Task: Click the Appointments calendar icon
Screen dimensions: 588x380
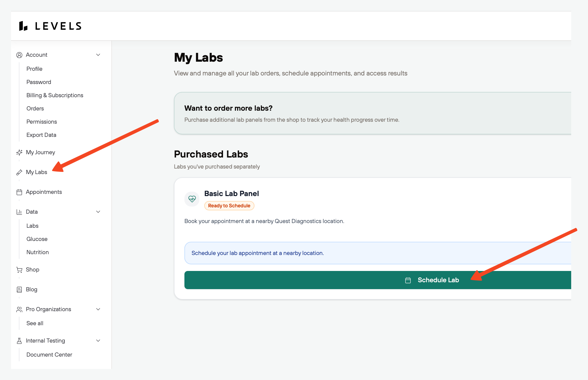Action: [x=19, y=192]
